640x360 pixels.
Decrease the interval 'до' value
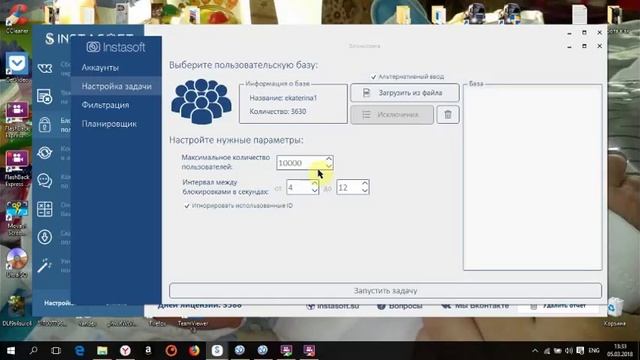[365, 191]
